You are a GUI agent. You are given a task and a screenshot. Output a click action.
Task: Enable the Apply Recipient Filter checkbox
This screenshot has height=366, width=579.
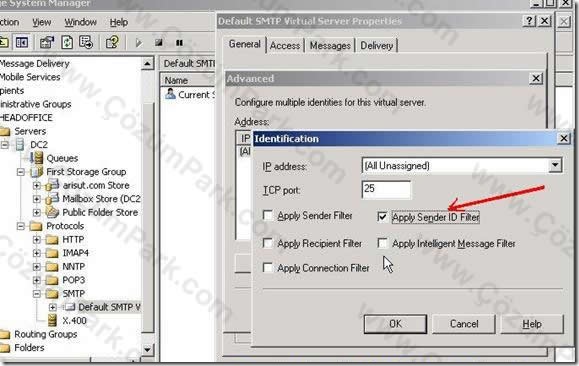coord(268,243)
